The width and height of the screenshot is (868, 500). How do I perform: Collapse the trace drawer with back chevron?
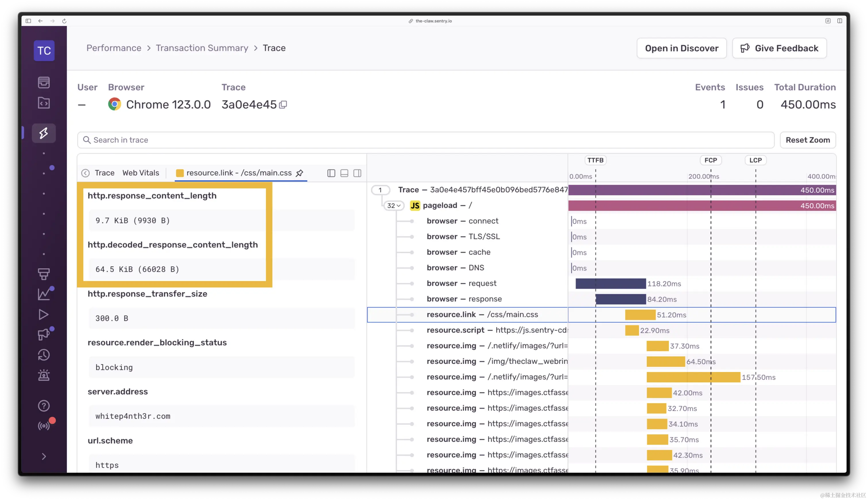click(86, 173)
